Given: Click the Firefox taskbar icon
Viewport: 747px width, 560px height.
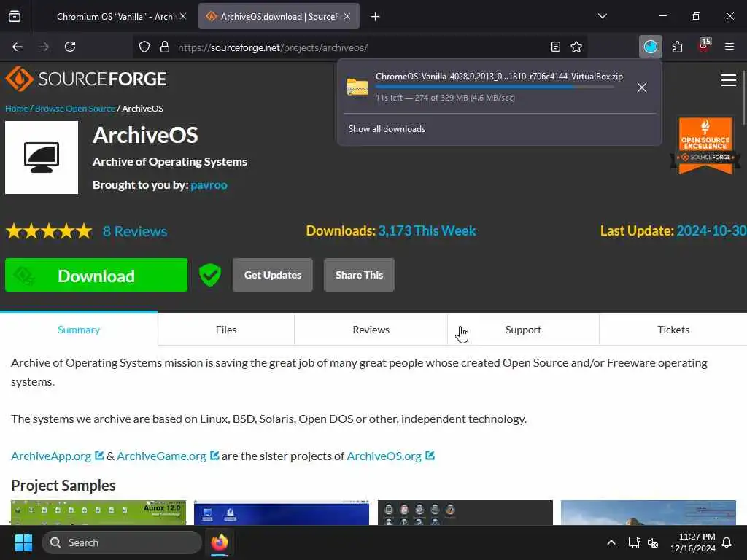Looking at the screenshot, I should click(219, 542).
